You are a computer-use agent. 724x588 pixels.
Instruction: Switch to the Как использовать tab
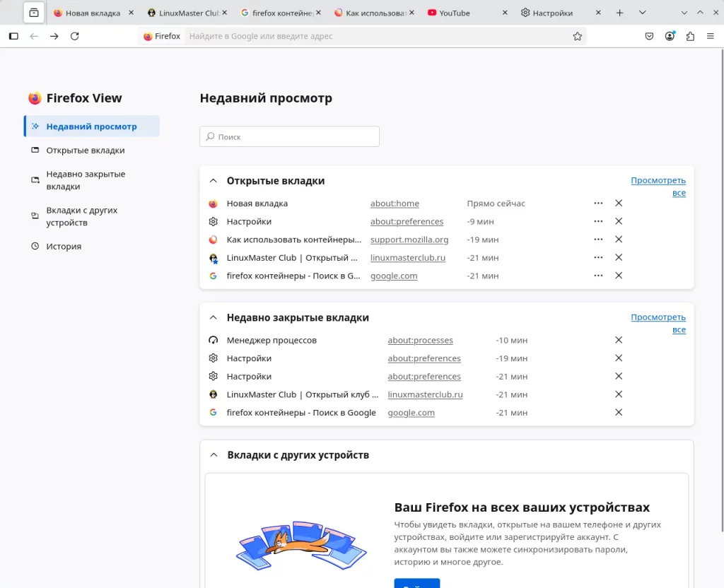pyautogui.click(x=374, y=13)
